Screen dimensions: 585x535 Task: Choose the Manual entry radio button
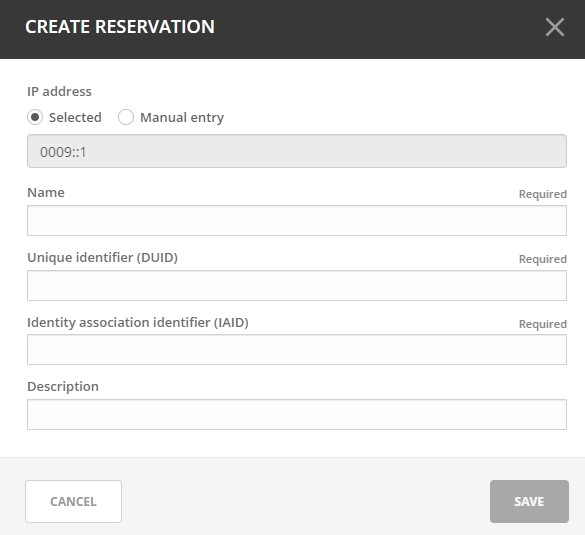point(126,117)
